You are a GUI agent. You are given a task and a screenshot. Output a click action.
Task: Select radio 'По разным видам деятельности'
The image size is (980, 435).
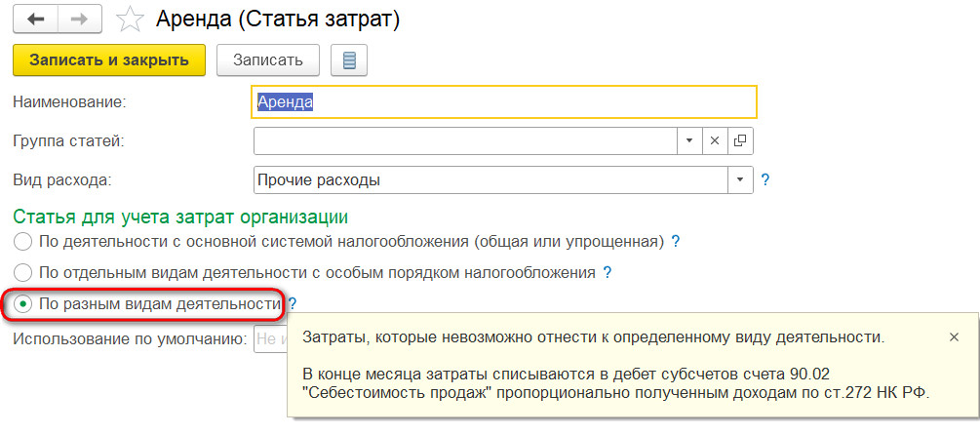pyautogui.click(x=23, y=304)
